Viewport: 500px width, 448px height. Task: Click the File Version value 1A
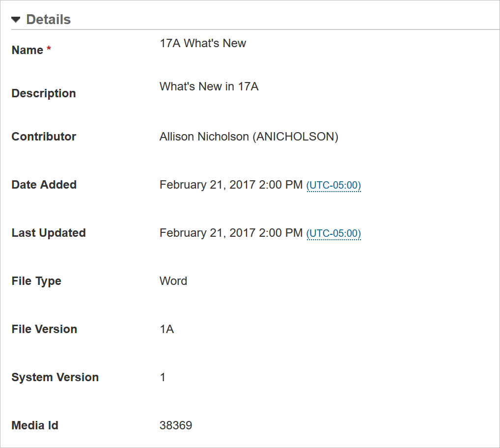point(167,330)
